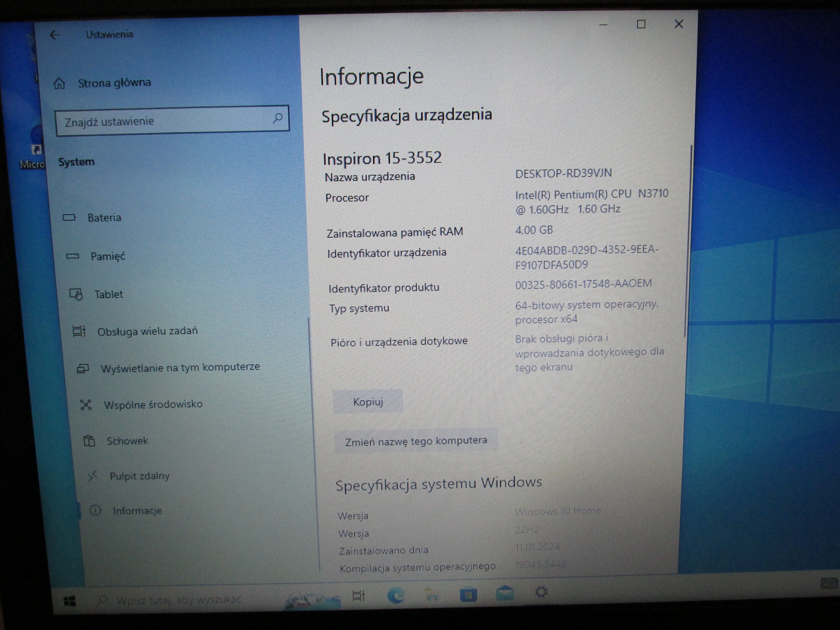Click the back arrow in Ustawienia

(x=55, y=35)
